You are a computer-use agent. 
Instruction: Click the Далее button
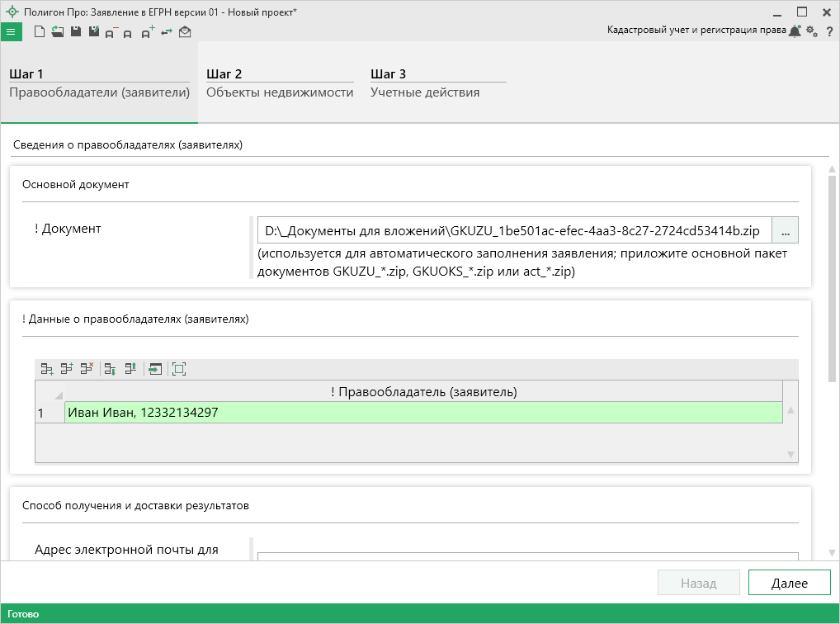789,583
